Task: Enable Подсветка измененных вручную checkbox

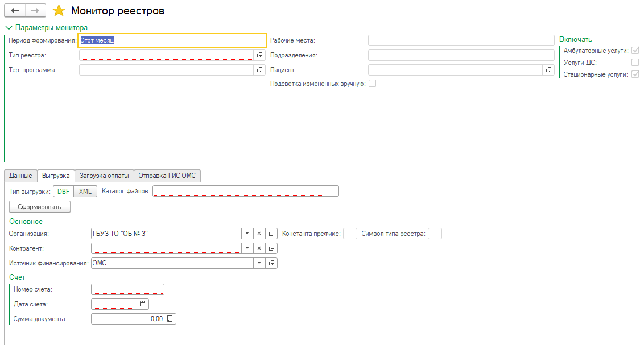Action: [x=373, y=84]
